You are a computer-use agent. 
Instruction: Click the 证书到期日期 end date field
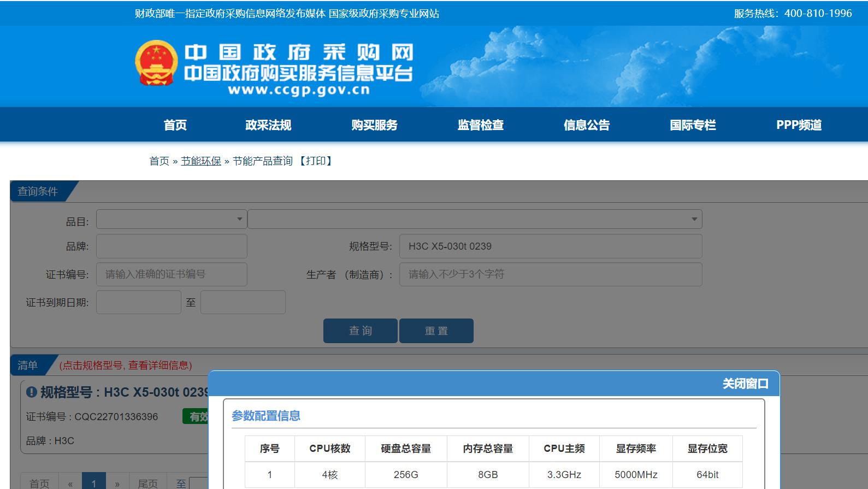tap(243, 302)
